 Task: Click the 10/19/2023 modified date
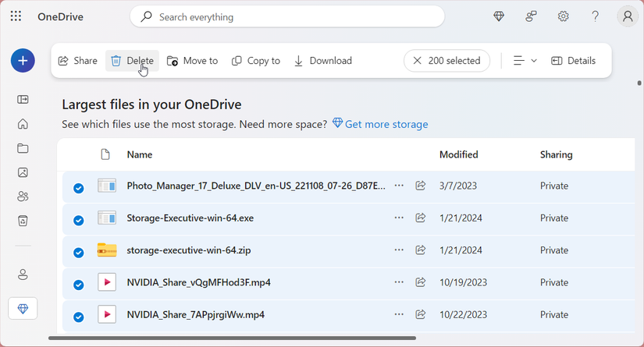tap(463, 282)
